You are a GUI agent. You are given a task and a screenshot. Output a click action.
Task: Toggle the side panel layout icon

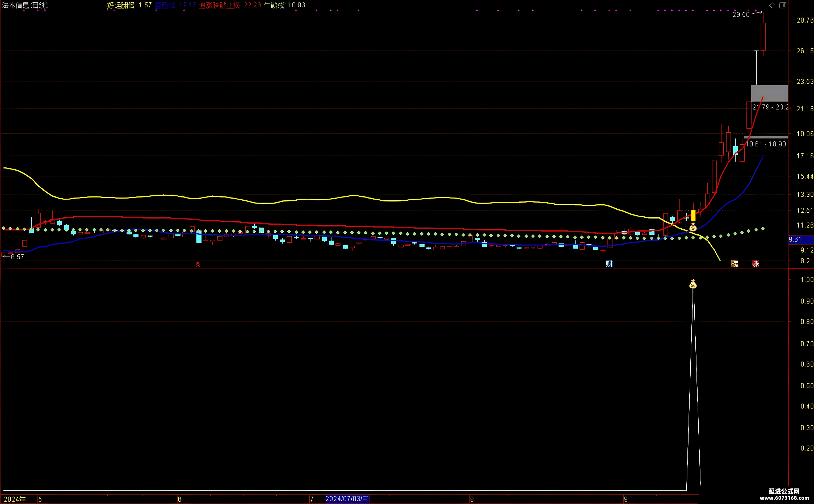pos(783,5)
